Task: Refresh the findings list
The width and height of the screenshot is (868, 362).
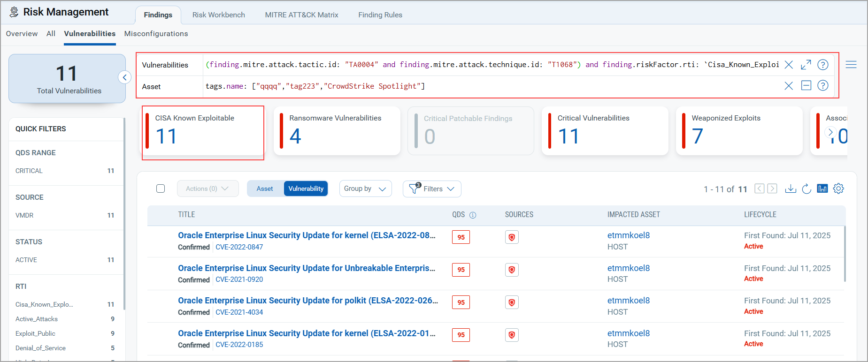Action: click(x=807, y=189)
